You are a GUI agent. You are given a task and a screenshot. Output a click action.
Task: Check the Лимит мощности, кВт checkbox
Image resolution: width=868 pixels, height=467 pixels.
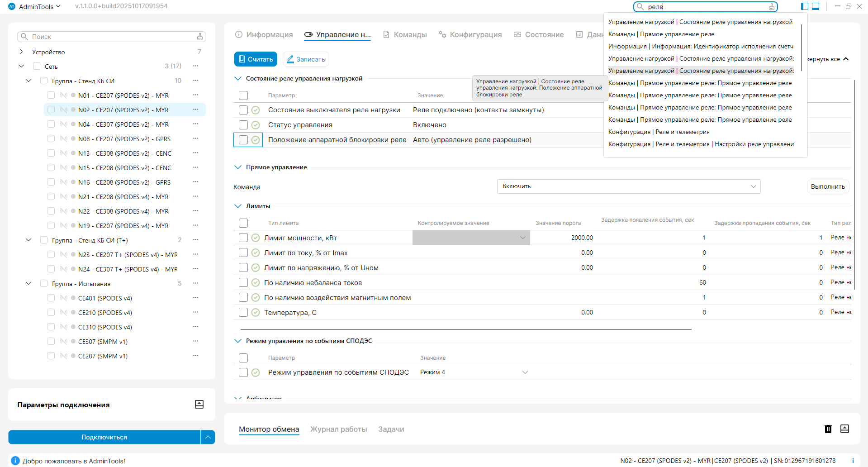243,238
